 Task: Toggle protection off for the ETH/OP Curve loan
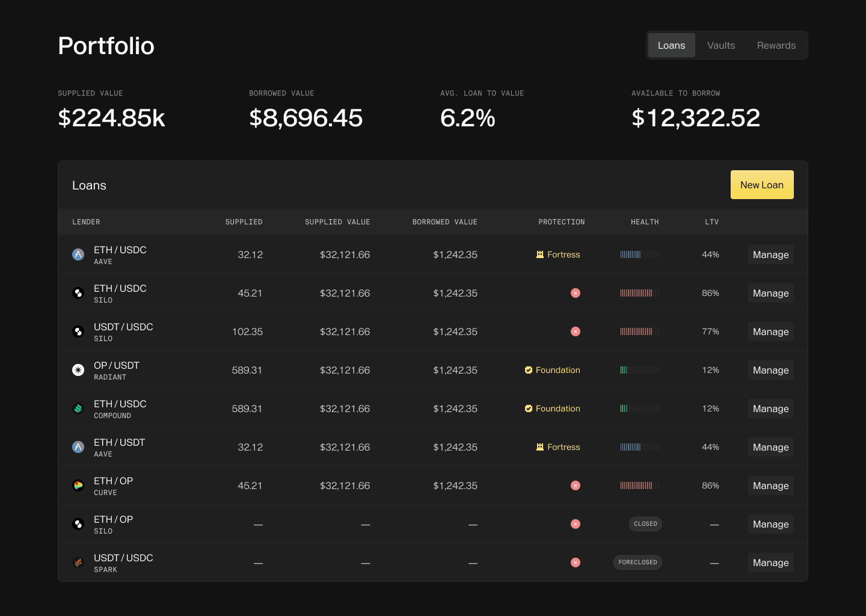point(576,485)
